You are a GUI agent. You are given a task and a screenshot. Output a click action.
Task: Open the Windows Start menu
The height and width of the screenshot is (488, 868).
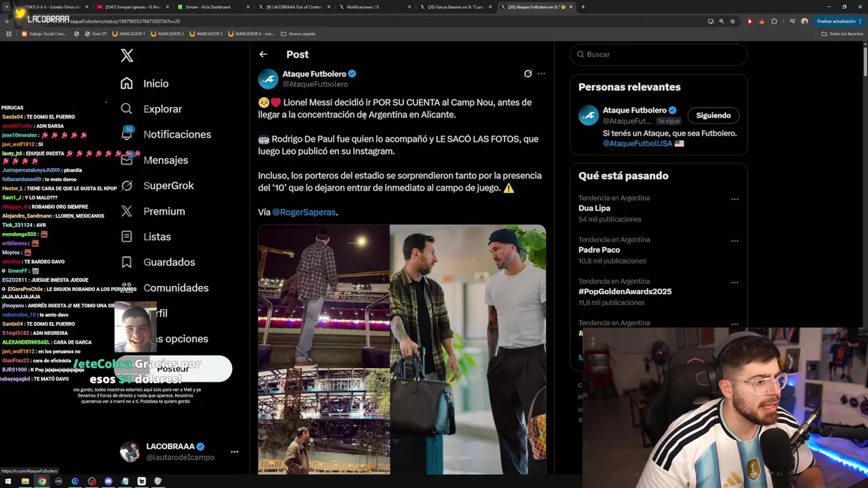[9, 481]
